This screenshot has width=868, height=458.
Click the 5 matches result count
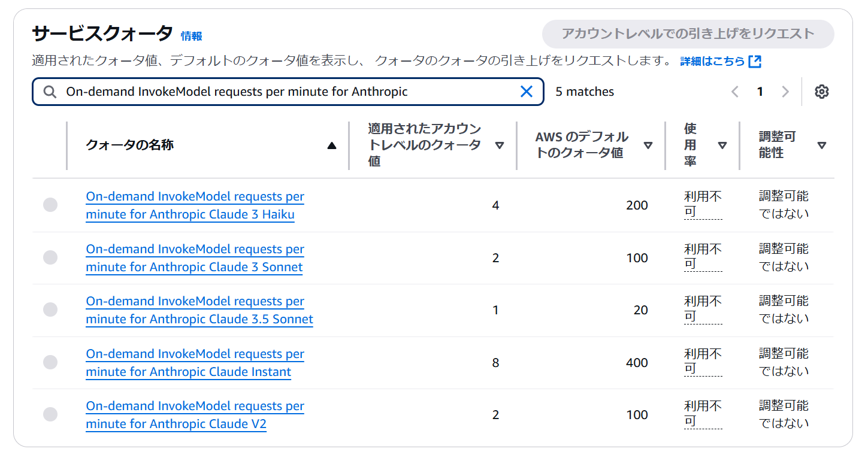coord(585,92)
